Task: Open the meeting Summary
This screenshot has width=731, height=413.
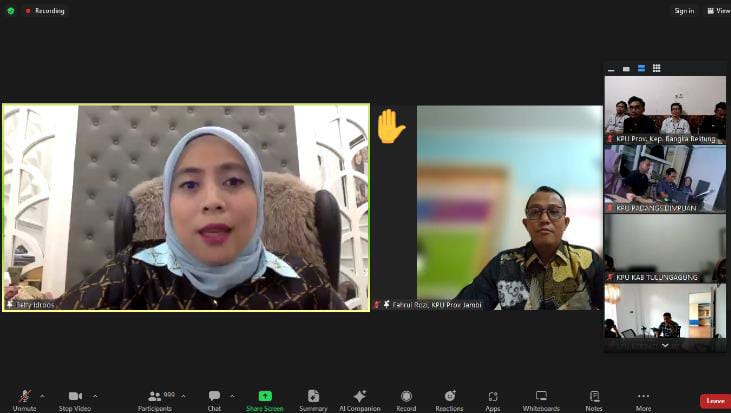Action: (313, 398)
